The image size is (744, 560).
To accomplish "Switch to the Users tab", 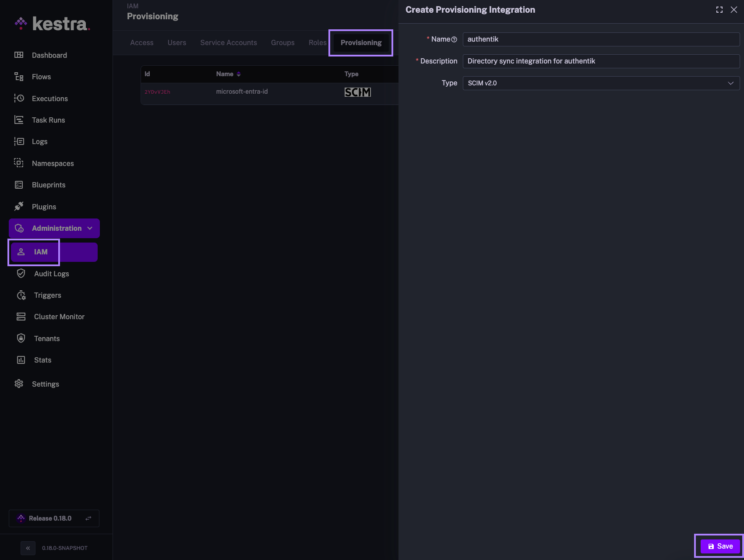I will (x=177, y=43).
